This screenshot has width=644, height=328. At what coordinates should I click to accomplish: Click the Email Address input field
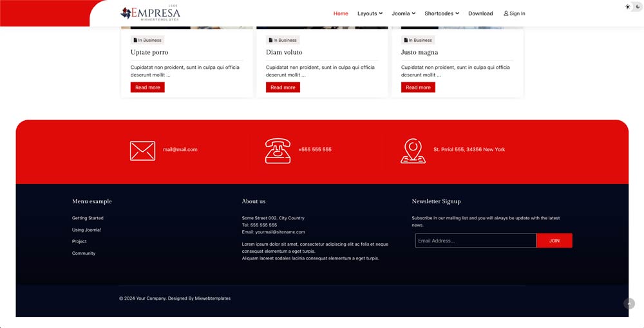475,241
